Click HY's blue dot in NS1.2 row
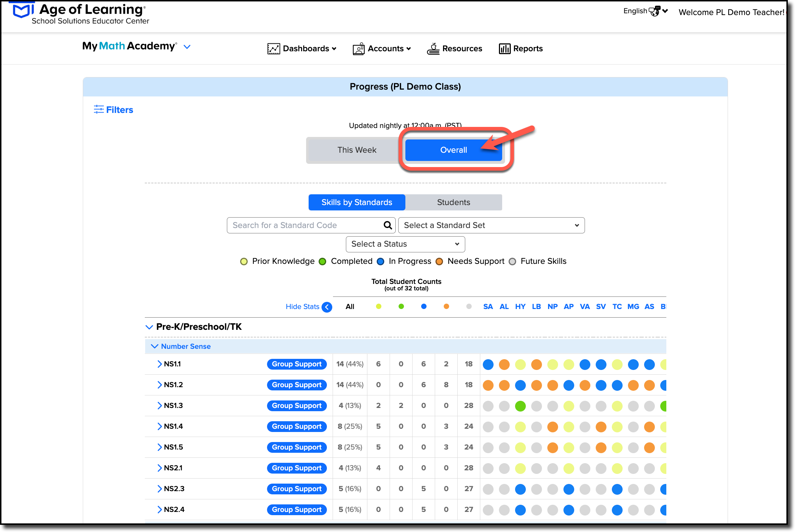795x532 pixels. 520,385
